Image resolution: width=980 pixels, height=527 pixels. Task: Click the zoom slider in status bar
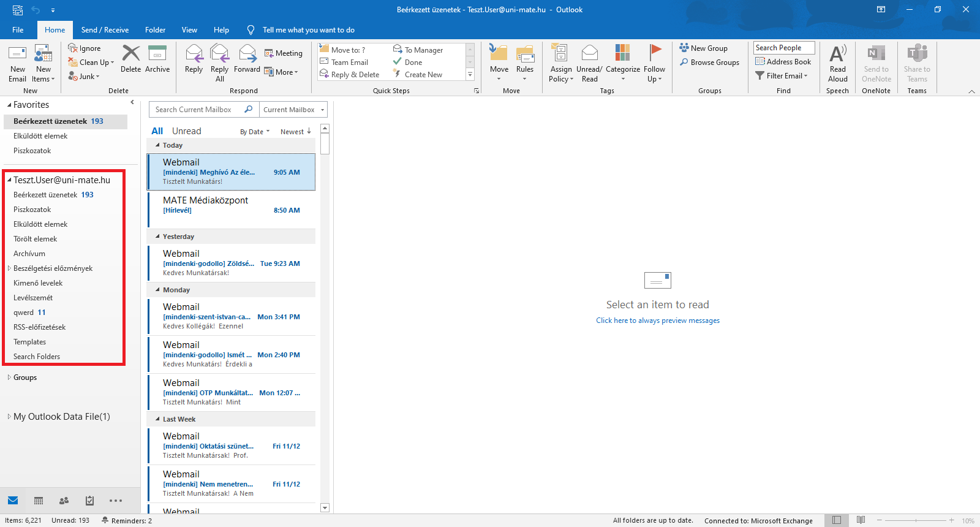(x=915, y=520)
